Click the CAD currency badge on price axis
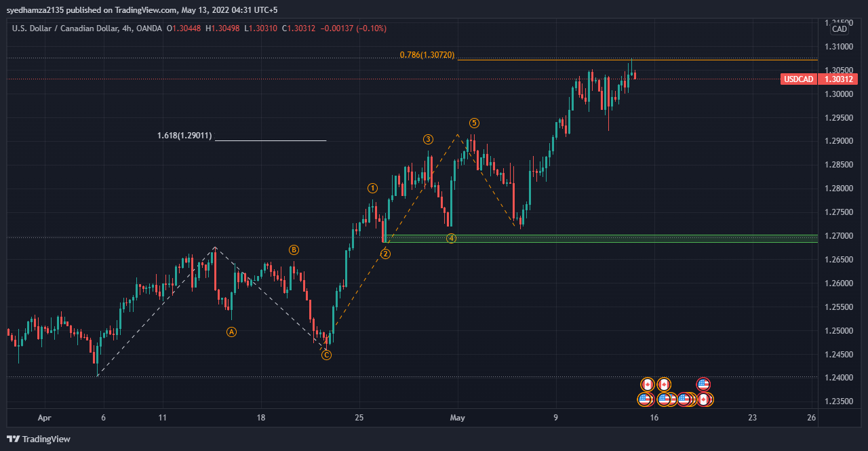Viewport: 868px width, 451px height. point(840,28)
